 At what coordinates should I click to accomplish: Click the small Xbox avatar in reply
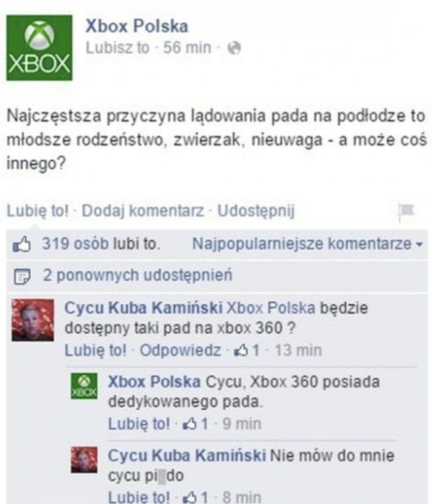[84, 386]
